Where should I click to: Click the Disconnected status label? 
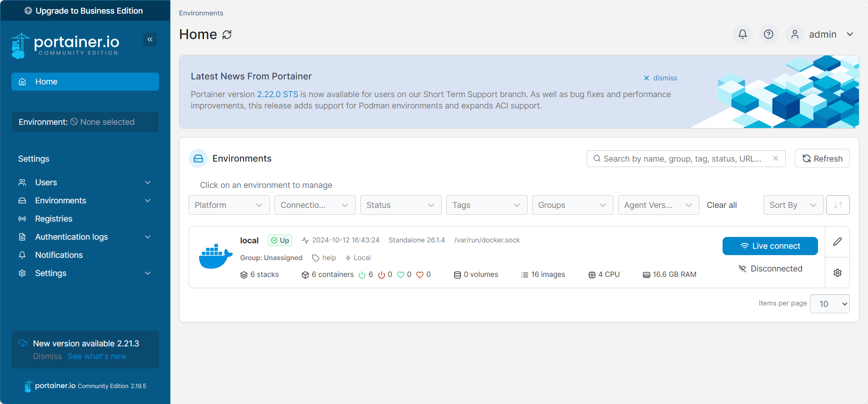(770, 269)
